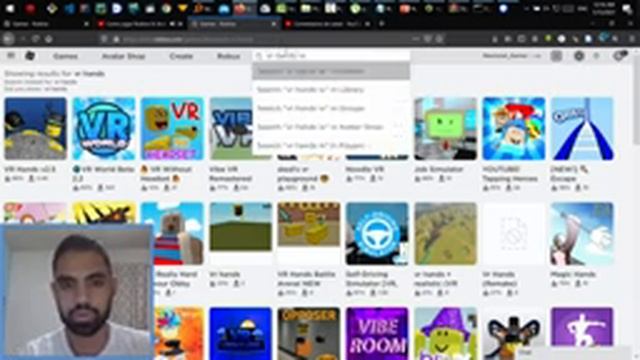Open Vibe VR Remastered game thumbnail
Viewport: 640px width, 360px height.
231,129
